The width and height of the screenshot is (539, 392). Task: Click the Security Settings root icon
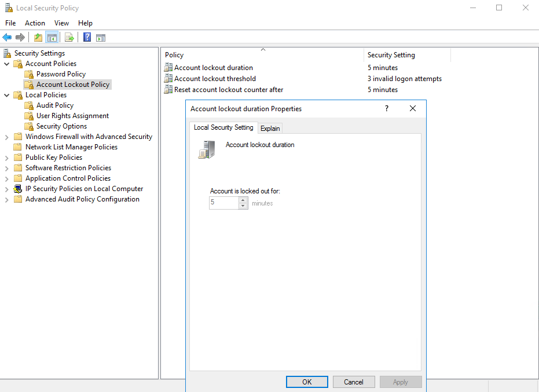(x=7, y=53)
